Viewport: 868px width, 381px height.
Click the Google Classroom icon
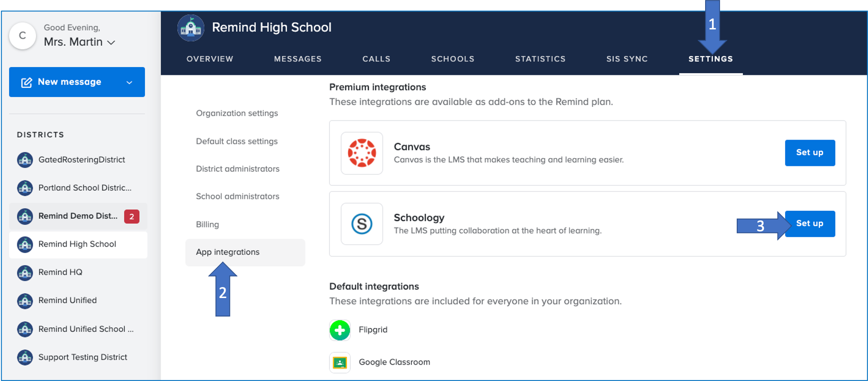[340, 363]
